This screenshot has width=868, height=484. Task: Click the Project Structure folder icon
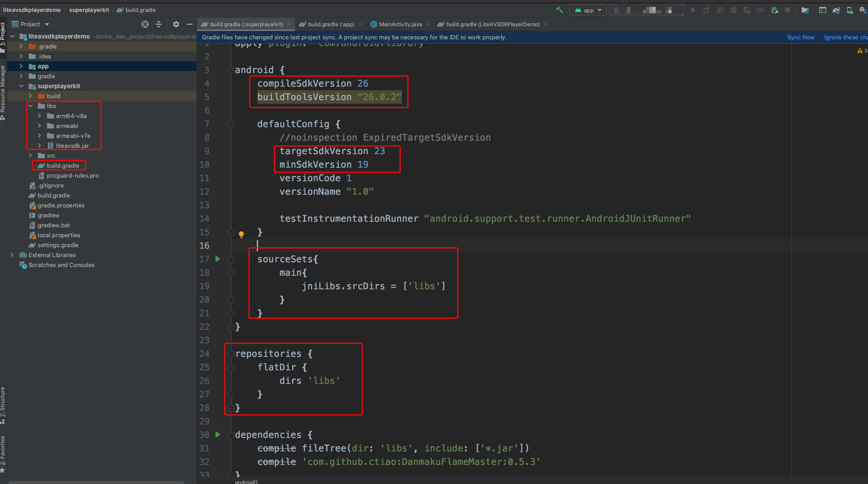805,10
